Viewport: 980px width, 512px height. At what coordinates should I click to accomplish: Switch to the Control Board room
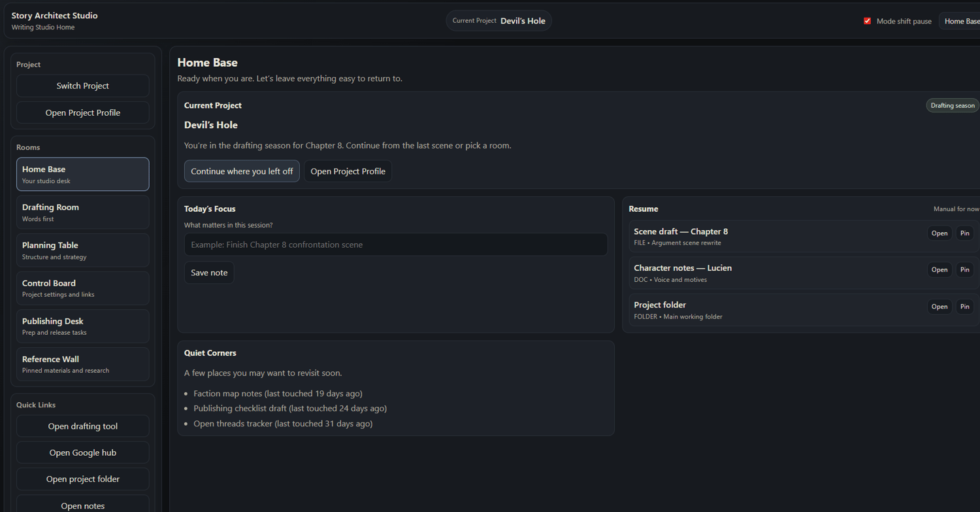83,288
